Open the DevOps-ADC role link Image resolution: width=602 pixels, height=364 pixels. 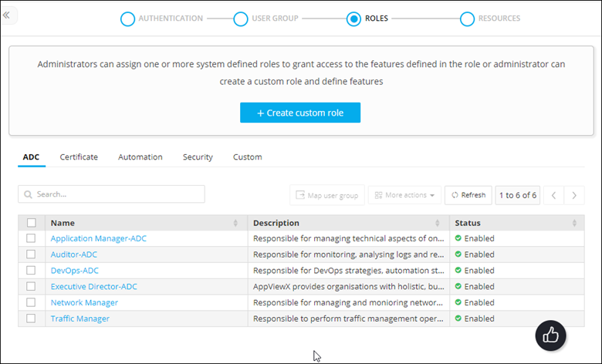point(75,271)
